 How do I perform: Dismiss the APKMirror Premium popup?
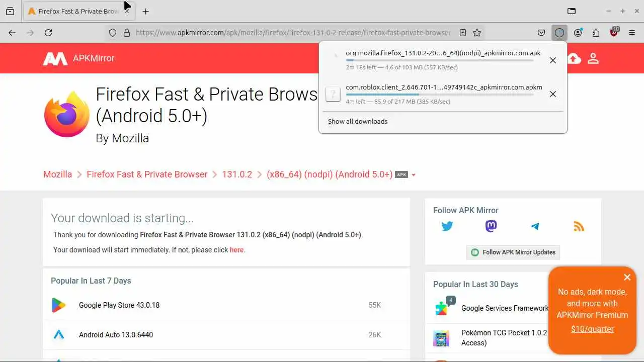[627, 278]
